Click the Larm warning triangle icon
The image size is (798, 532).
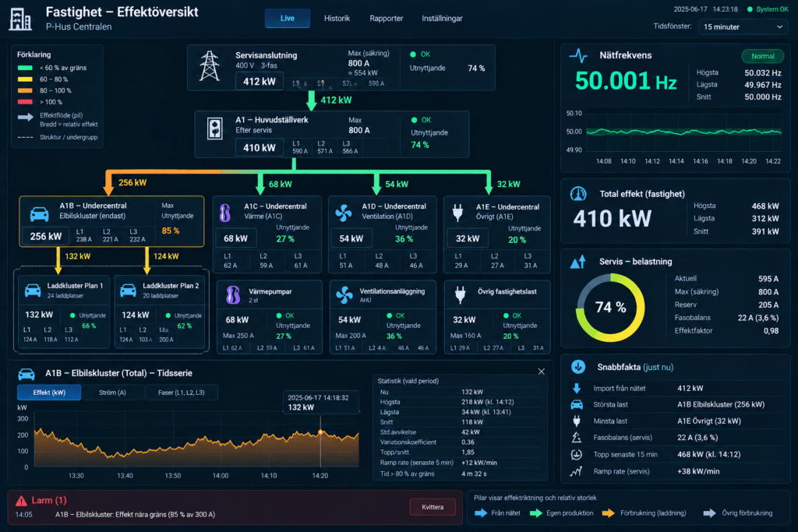coord(21,501)
